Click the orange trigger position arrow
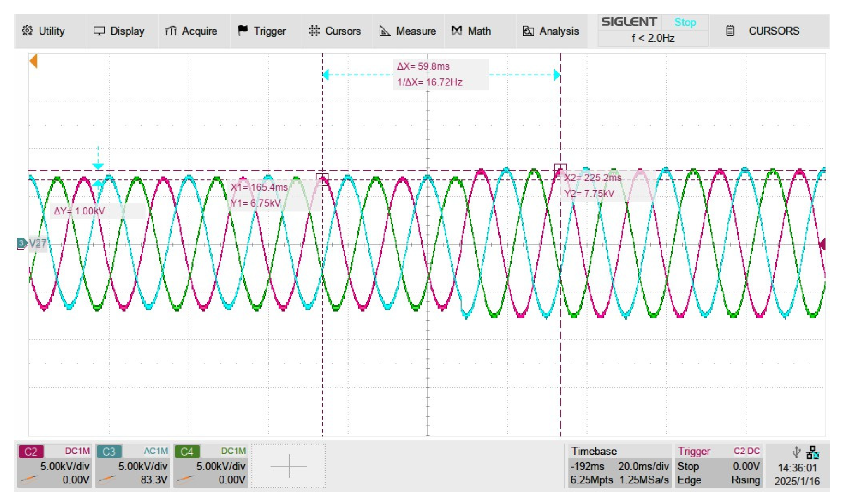This screenshot has width=843, height=504. [x=34, y=61]
